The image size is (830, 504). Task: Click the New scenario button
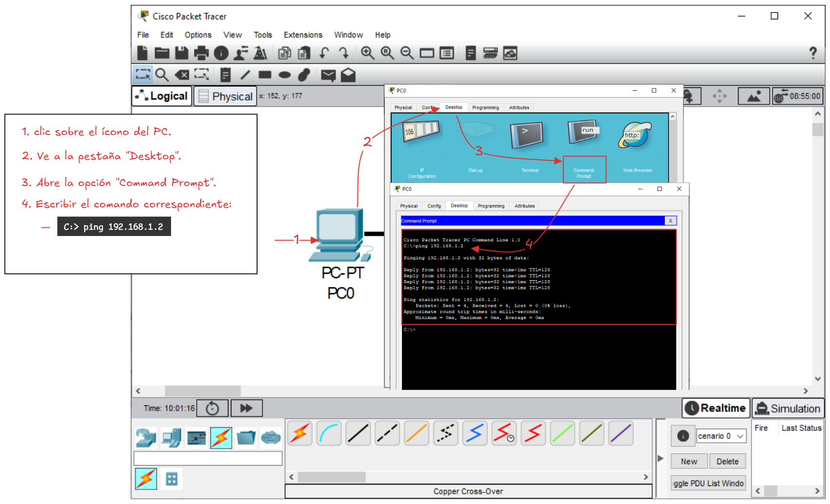pos(689,461)
